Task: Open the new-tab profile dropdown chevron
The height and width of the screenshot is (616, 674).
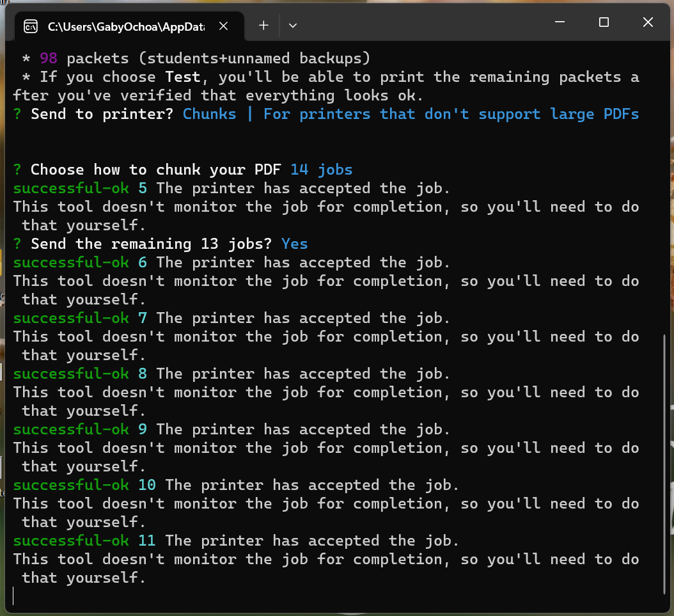Action: point(293,26)
